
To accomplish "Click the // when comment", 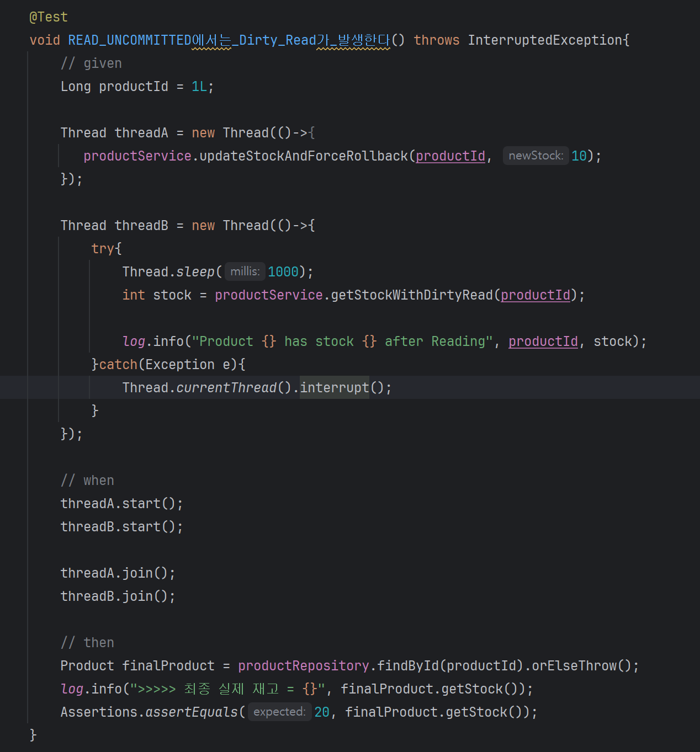I will [x=87, y=481].
